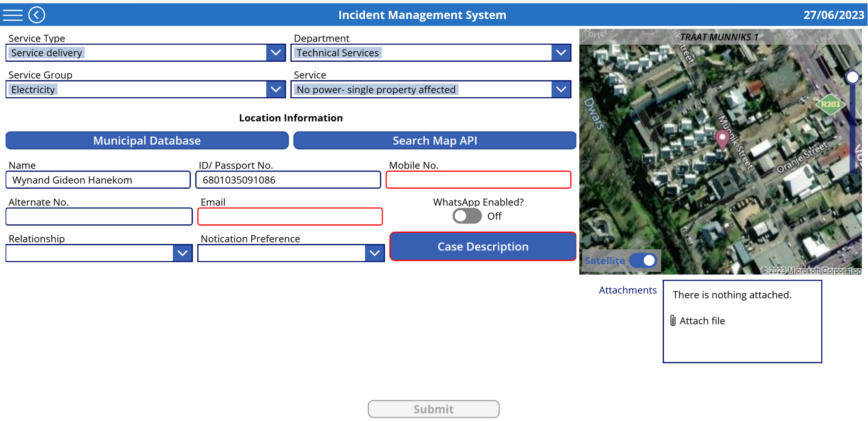Open the hamburger menu
The width and height of the screenshot is (868, 421).
pos(13,15)
